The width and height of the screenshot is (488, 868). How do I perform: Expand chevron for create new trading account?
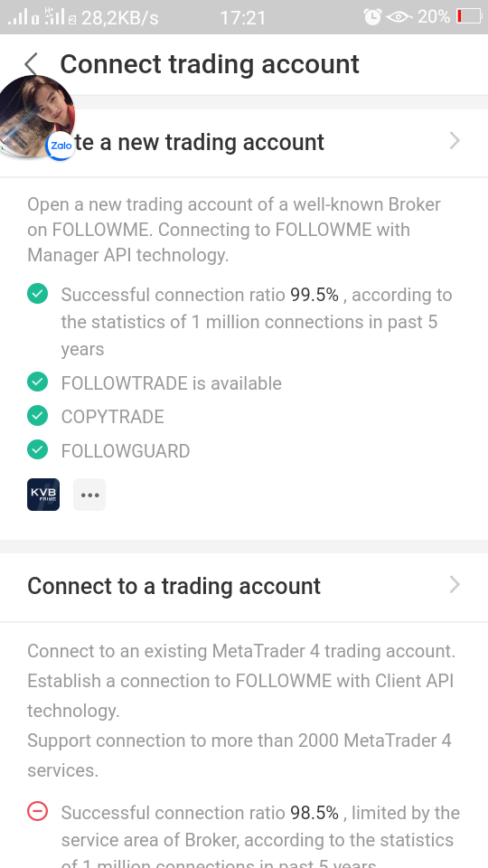coord(455,141)
